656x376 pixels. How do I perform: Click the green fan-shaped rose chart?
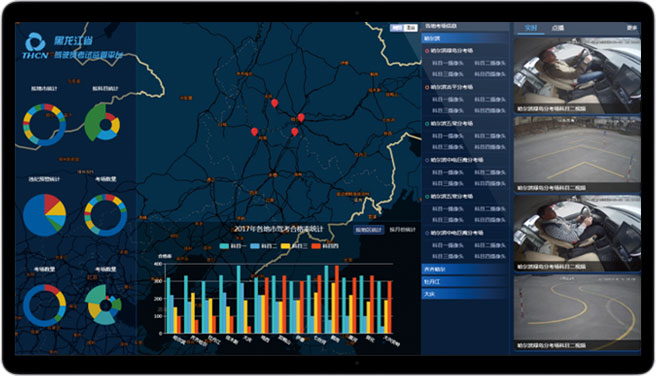[x=102, y=123]
